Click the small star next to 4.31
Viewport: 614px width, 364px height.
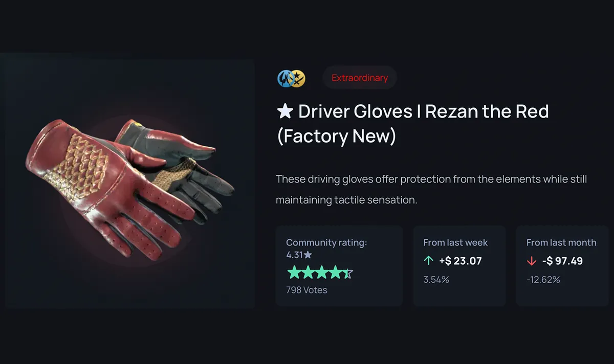(308, 254)
